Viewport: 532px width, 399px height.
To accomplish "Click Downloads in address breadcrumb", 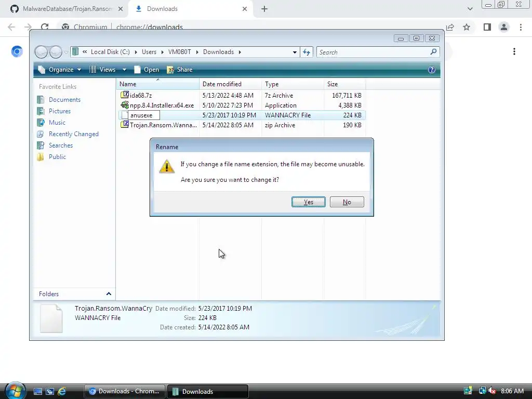I will (x=218, y=52).
